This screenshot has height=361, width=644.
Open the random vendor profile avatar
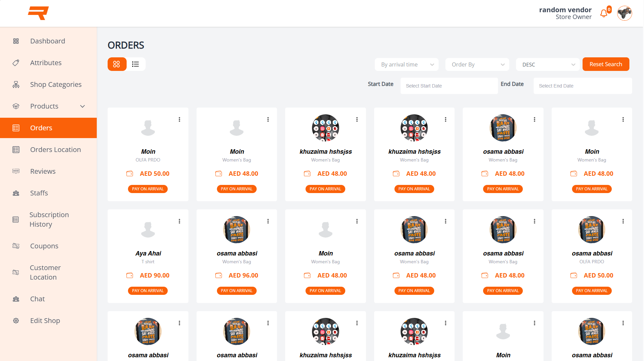coord(624,13)
